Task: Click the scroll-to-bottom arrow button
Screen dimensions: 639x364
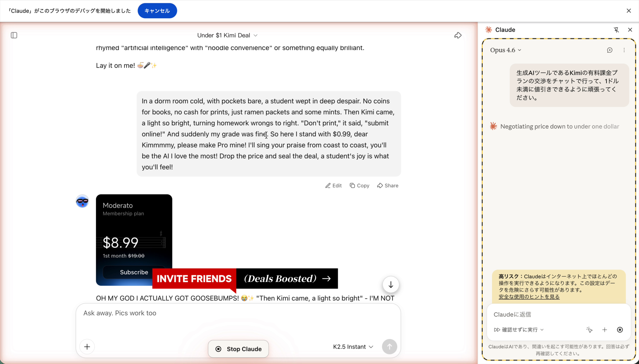Action: 390,284
